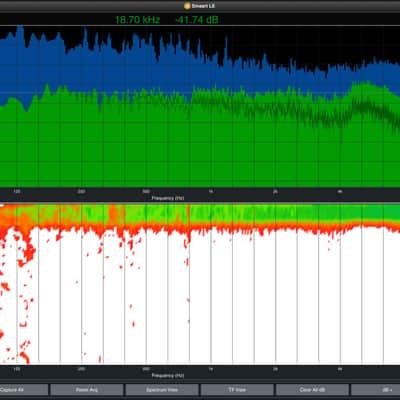Click the Reset Avg button
This screenshot has height=400, width=400.
87,389
